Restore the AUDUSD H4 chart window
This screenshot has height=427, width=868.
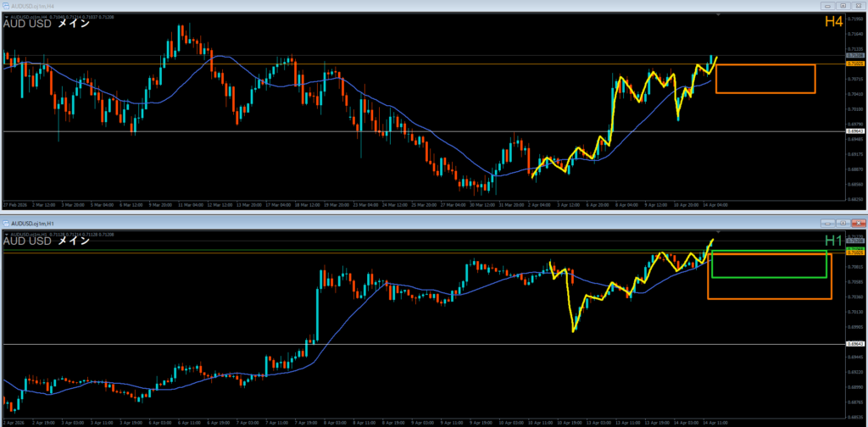pos(843,6)
